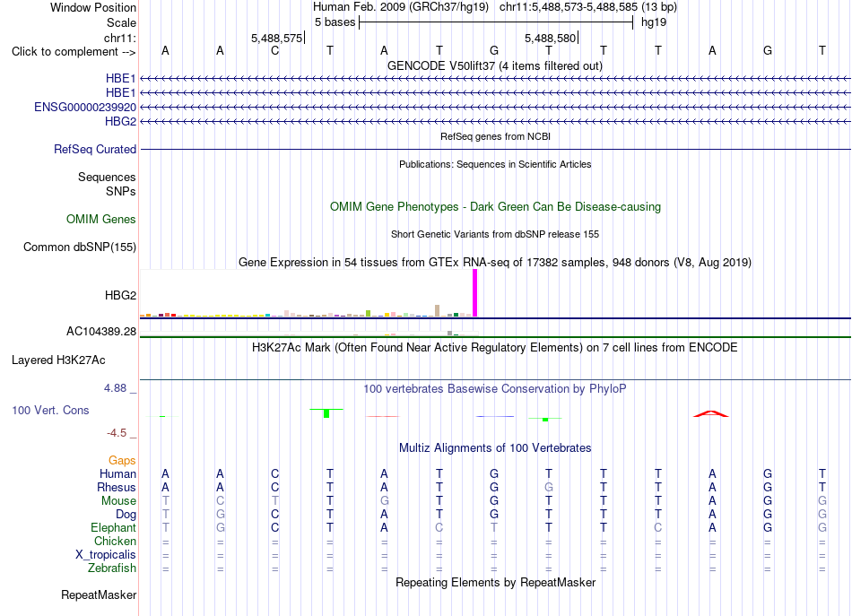Click the AC104389.28 gene label
The image size is (852, 616).
coord(101,332)
